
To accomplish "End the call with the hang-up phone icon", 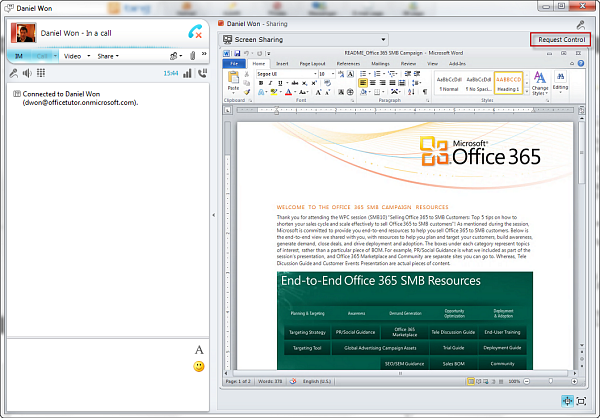I will tap(195, 32).
